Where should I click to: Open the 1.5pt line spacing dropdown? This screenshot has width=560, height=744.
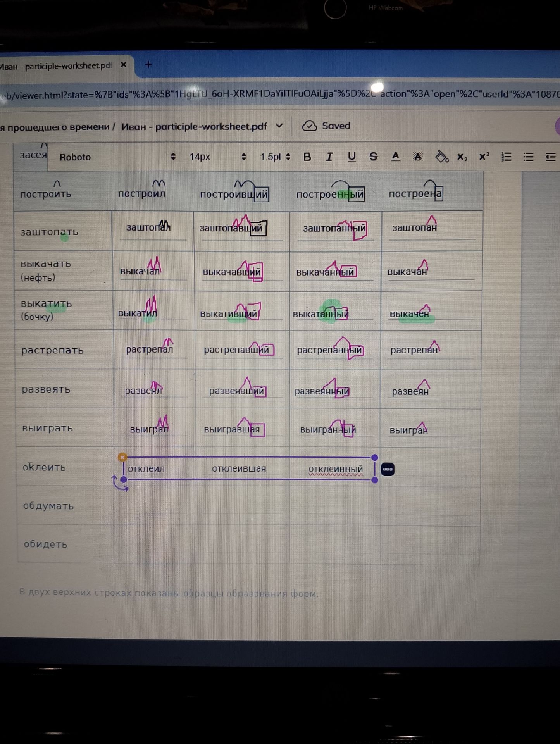click(x=275, y=157)
